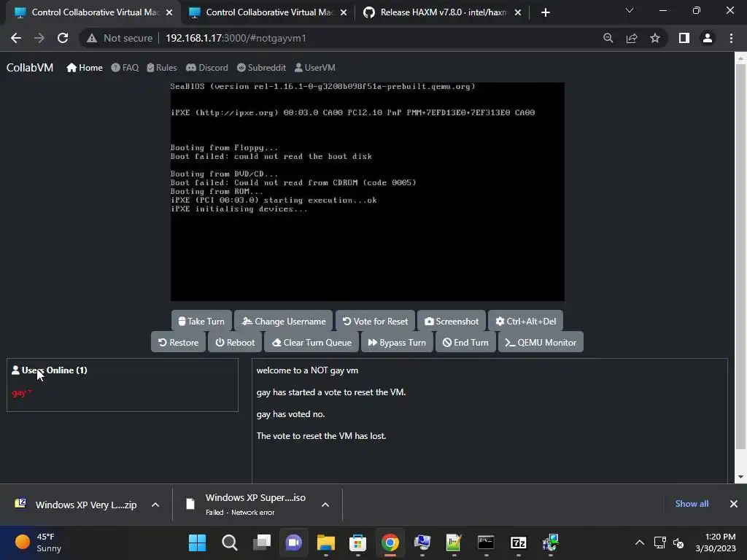Click the 'welcome to a NOT gay vm' message
This screenshot has height=560, width=747.
tap(307, 370)
